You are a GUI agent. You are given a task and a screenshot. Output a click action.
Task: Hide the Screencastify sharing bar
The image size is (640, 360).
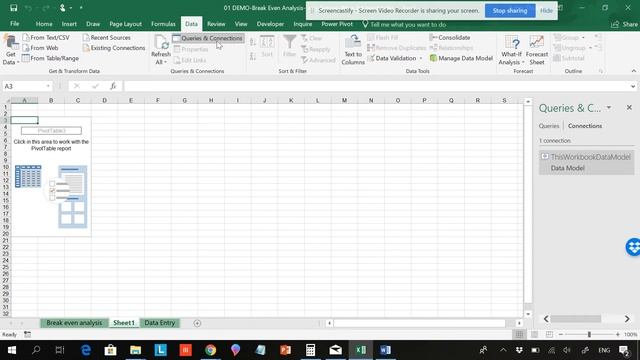point(546,11)
